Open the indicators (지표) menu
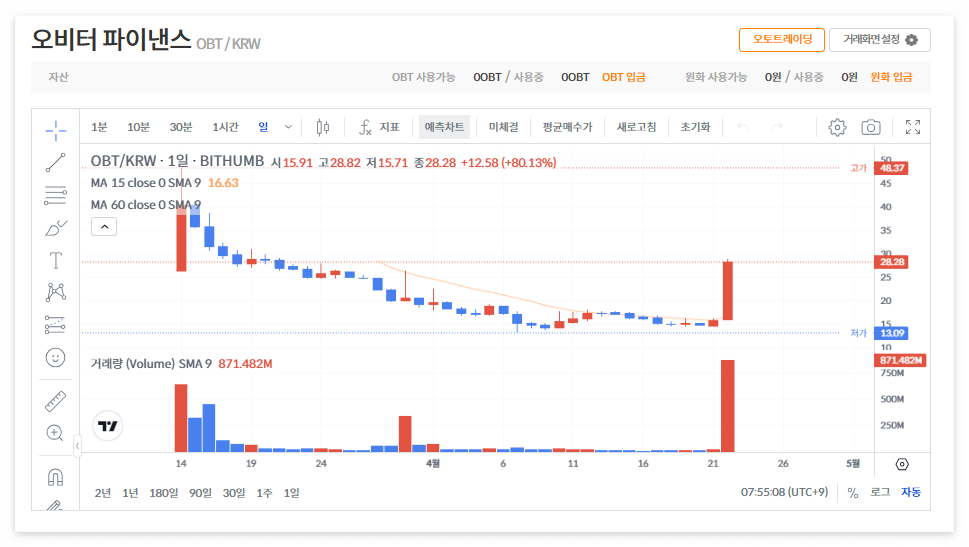 click(x=379, y=127)
